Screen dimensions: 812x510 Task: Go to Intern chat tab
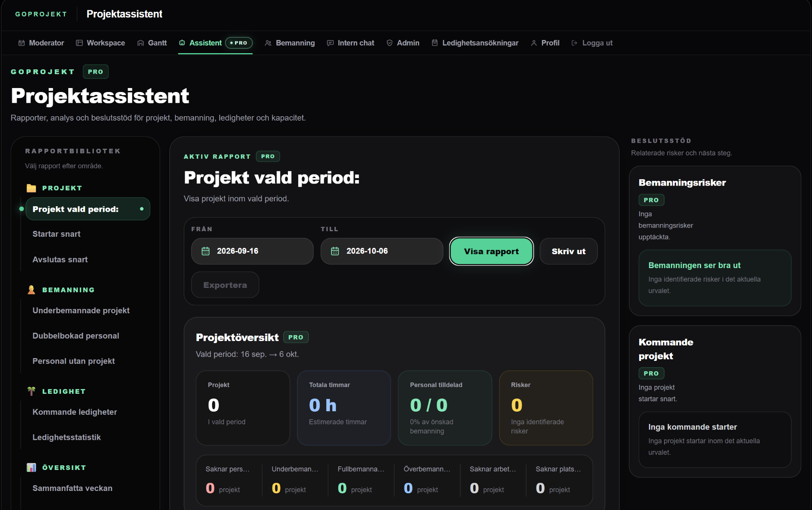pos(350,43)
